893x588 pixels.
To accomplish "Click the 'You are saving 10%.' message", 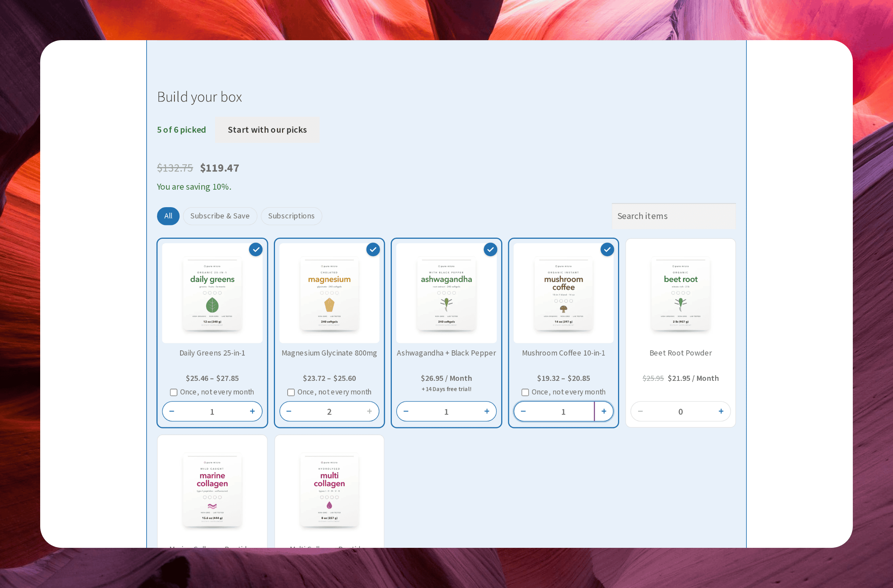I will (194, 187).
